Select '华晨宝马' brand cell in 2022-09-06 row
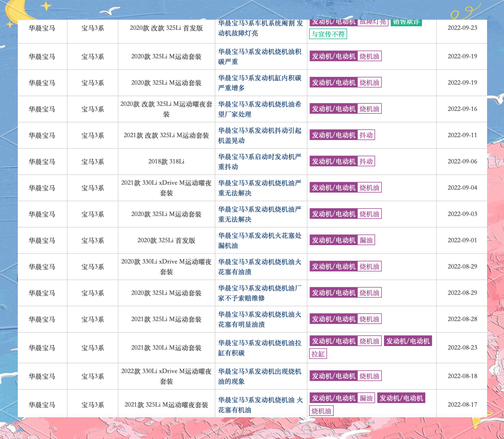This screenshot has height=439, width=504. click(x=42, y=162)
